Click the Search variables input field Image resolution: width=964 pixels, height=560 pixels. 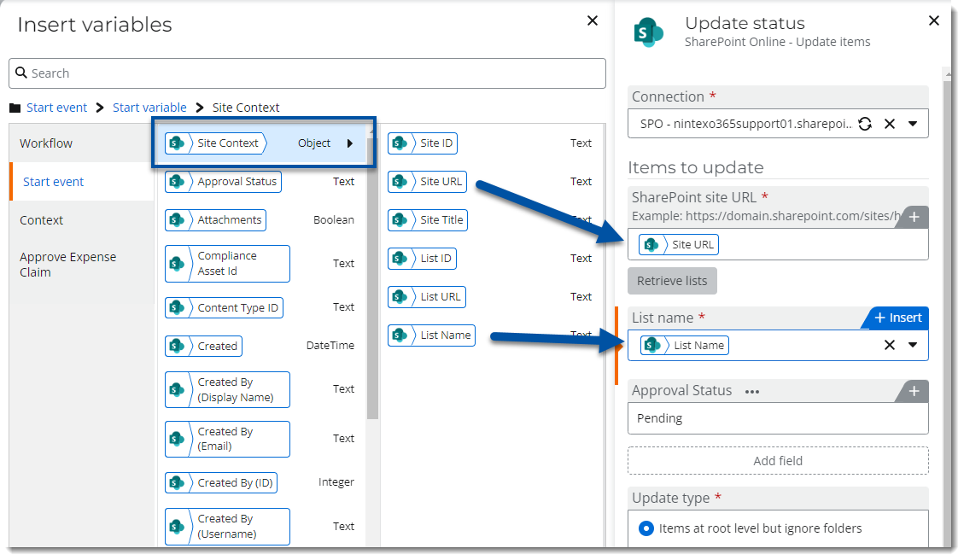click(307, 73)
